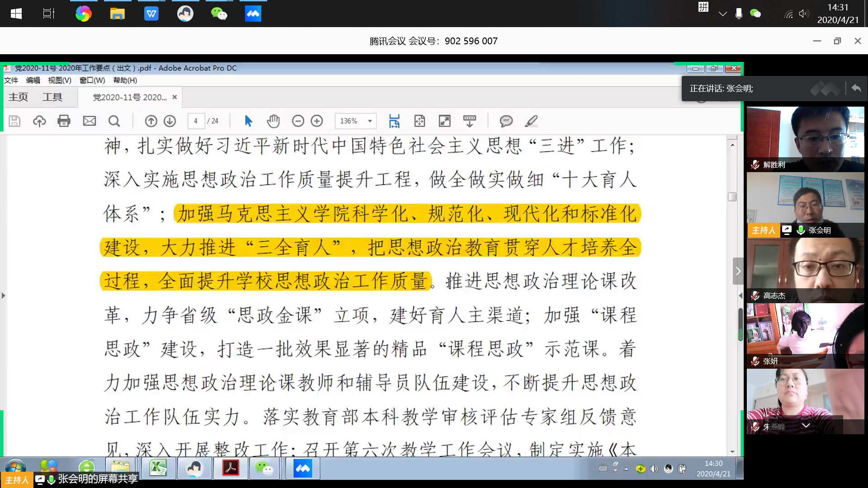Toggle 张会明 microphone icon
Image resolution: width=868 pixels, height=488 pixels.
[801, 230]
